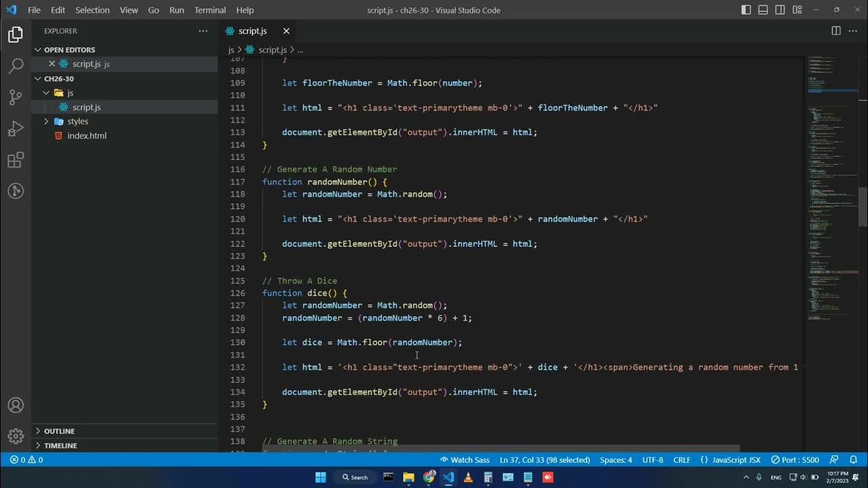
Task: Open the Edit menu
Action: click(x=58, y=10)
